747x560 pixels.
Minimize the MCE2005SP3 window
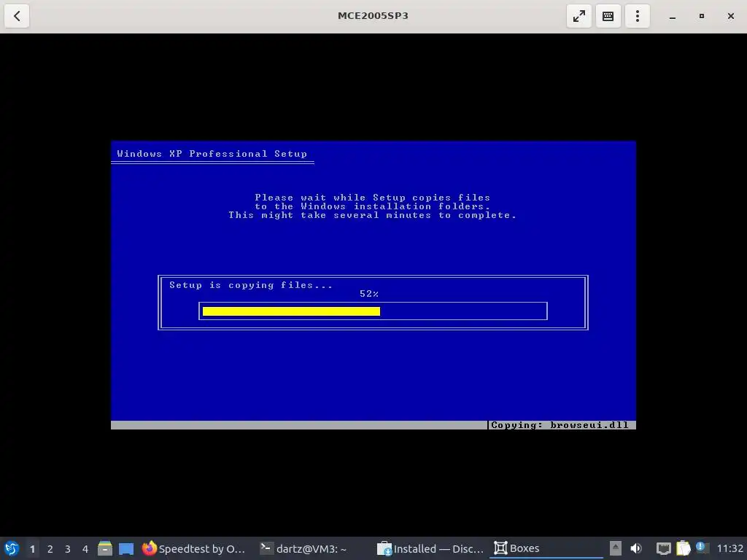(x=672, y=16)
